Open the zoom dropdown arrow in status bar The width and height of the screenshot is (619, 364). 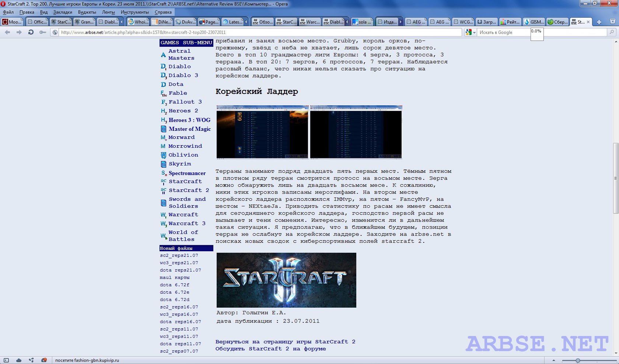tap(554, 360)
